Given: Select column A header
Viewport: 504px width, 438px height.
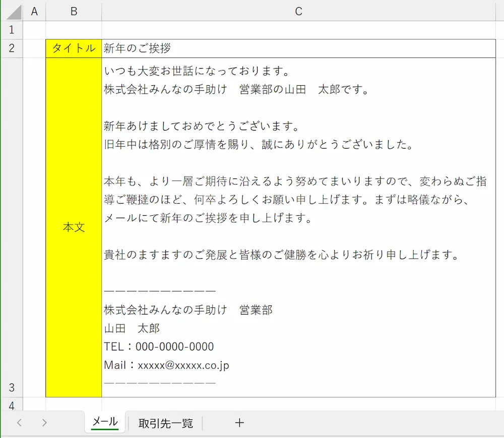Looking at the screenshot, I should pyautogui.click(x=34, y=11).
